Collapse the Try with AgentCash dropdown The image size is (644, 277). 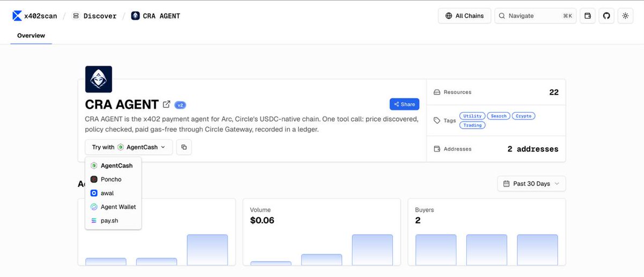129,147
